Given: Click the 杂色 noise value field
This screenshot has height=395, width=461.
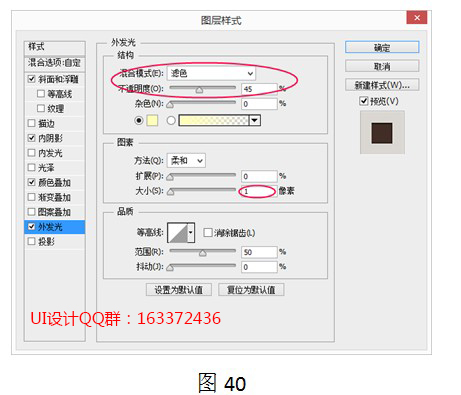Looking at the screenshot, I should pos(259,104).
